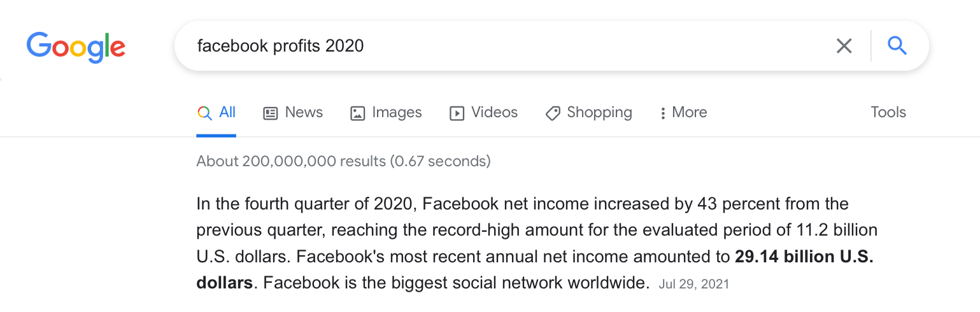Select the All results tab label
This screenshot has height=312, width=980.
(227, 113)
